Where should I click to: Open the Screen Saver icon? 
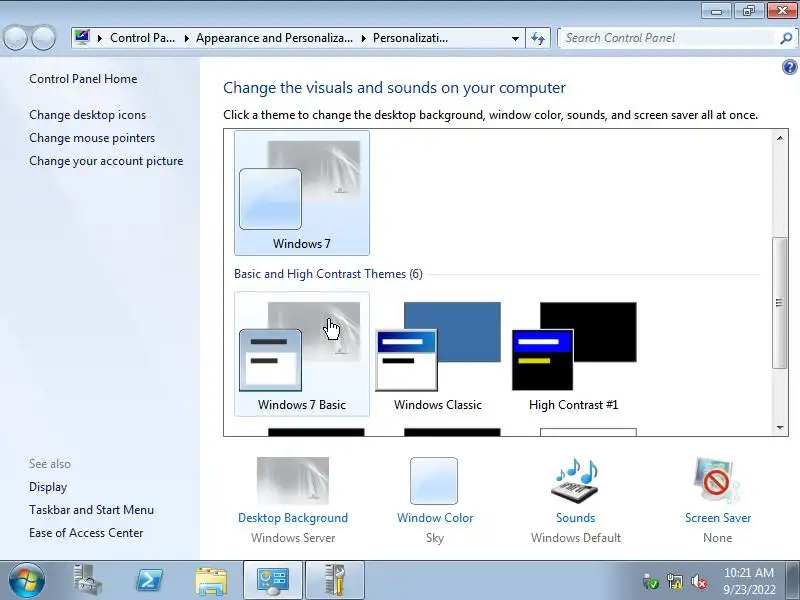pyautogui.click(x=717, y=481)
